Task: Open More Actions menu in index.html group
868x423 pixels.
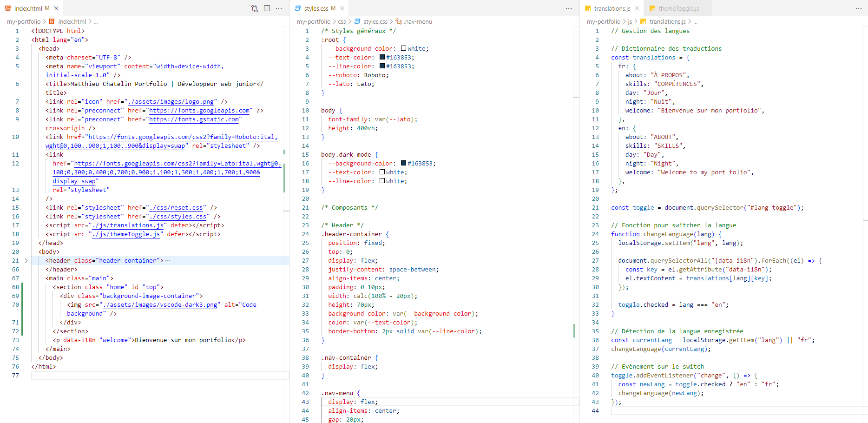Action: pyautogui.click(x=279, y=8)
